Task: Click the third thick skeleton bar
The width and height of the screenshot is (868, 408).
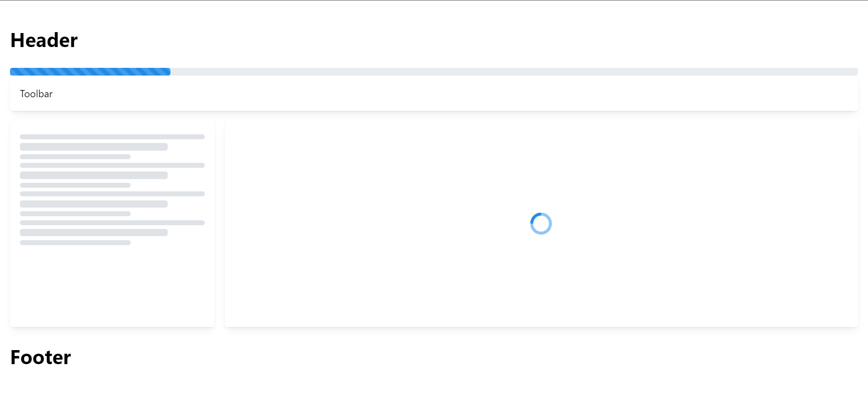Action: [x=94, y=204]
